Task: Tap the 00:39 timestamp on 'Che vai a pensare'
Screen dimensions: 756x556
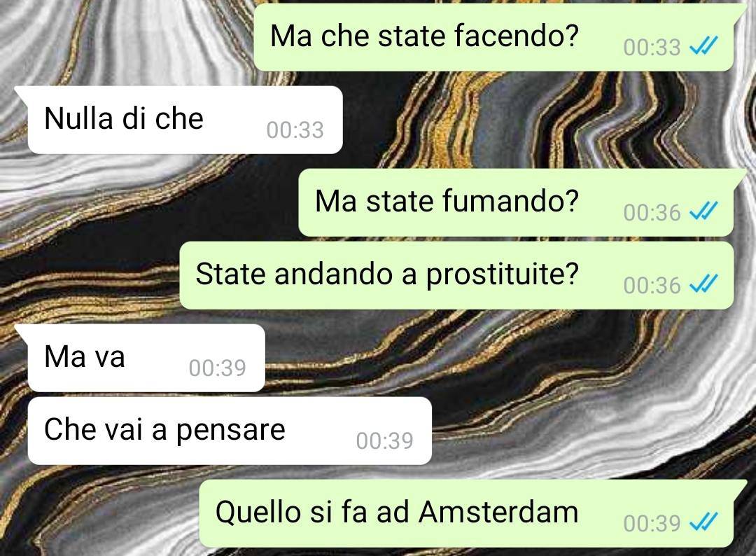Action: (x=385, y=440)
